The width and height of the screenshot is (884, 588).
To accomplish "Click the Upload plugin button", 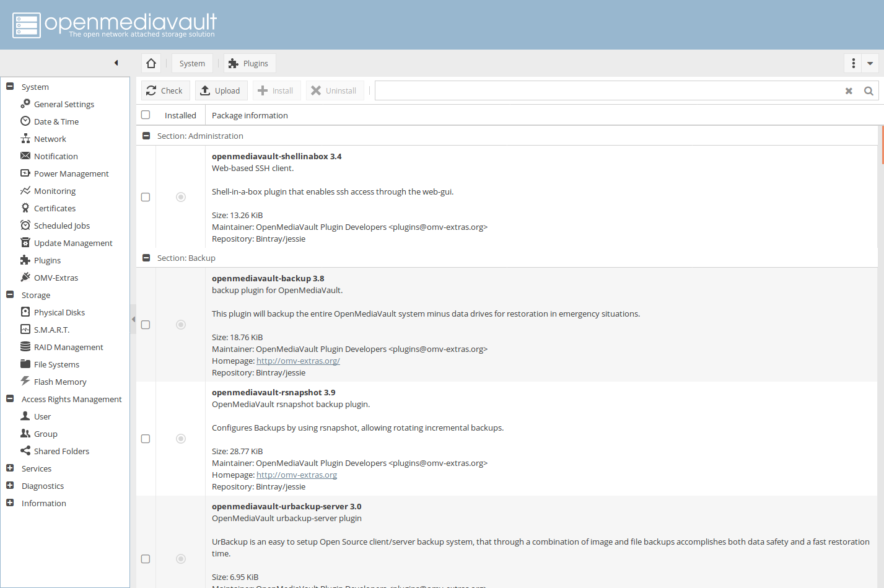I will [221, 90].
